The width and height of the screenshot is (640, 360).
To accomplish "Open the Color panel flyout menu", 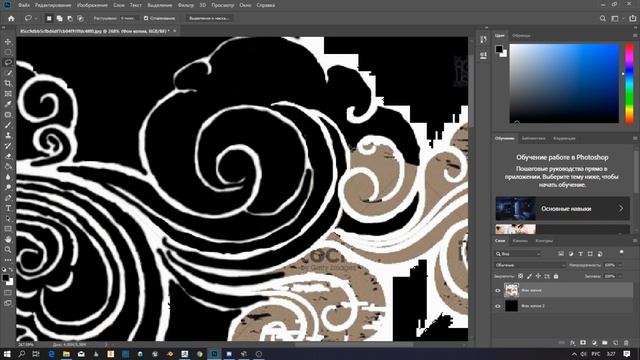I will pyautogui.click(x=635, y=36).
